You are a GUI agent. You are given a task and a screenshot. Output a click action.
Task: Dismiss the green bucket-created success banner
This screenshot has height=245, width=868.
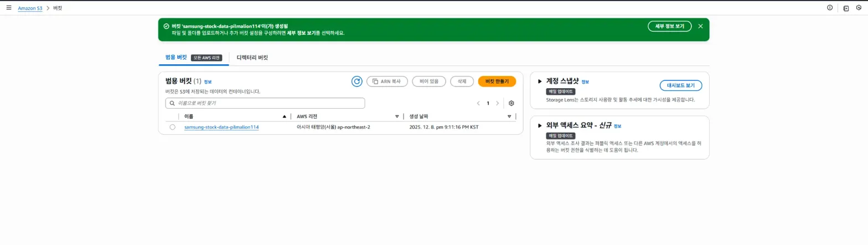[x=700, y=26]
